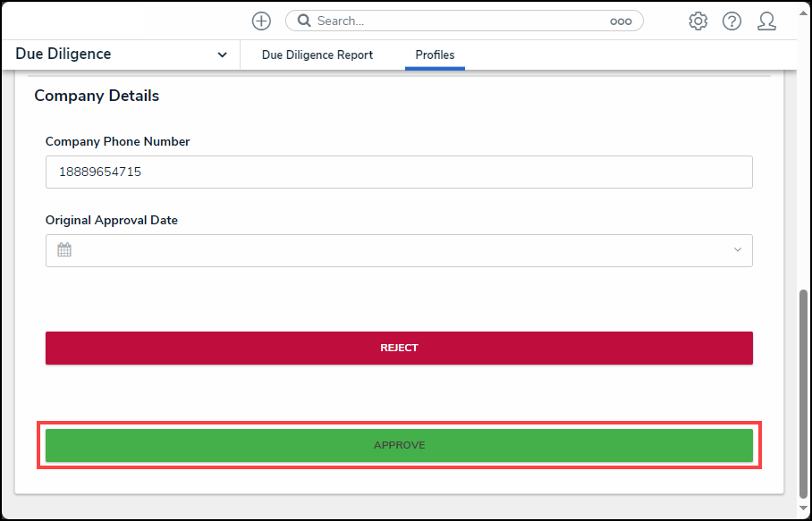
Task: Expand the Due Diligence application dropdown
Action: 222,55
